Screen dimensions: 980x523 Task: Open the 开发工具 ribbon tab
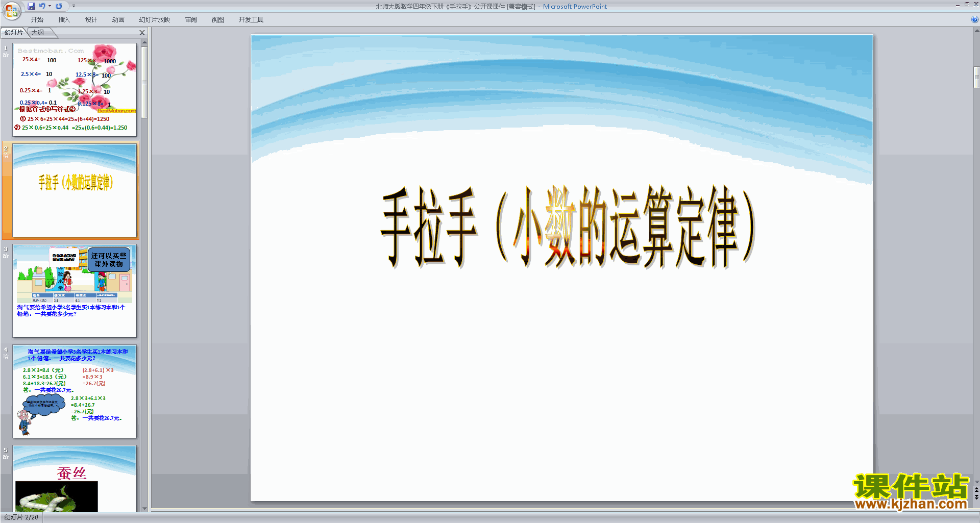pos(251,20)
